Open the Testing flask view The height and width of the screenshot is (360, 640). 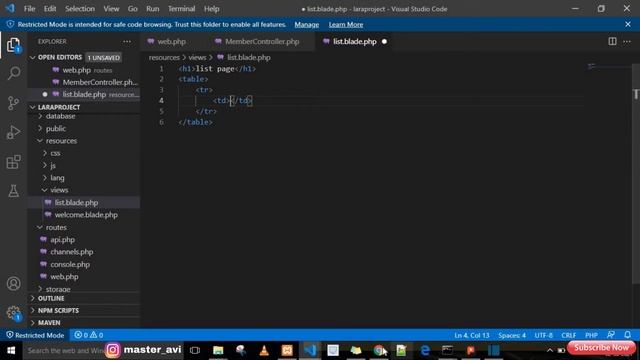(x=13, y=191)
